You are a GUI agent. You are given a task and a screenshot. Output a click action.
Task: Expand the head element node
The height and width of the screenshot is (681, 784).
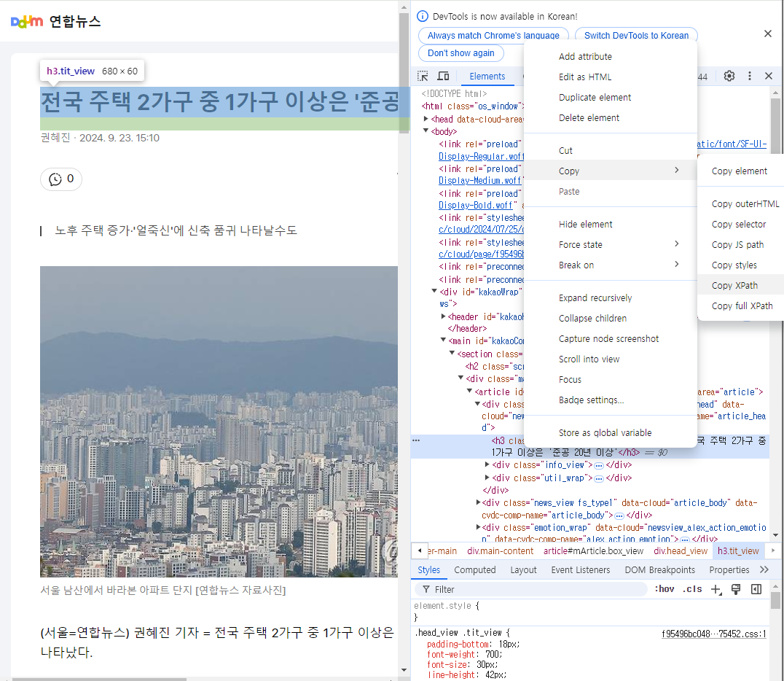click(x=426, y=119)
